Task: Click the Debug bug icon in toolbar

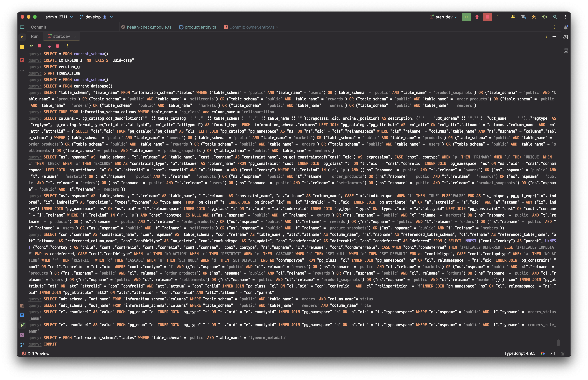Action: point(477,17)
